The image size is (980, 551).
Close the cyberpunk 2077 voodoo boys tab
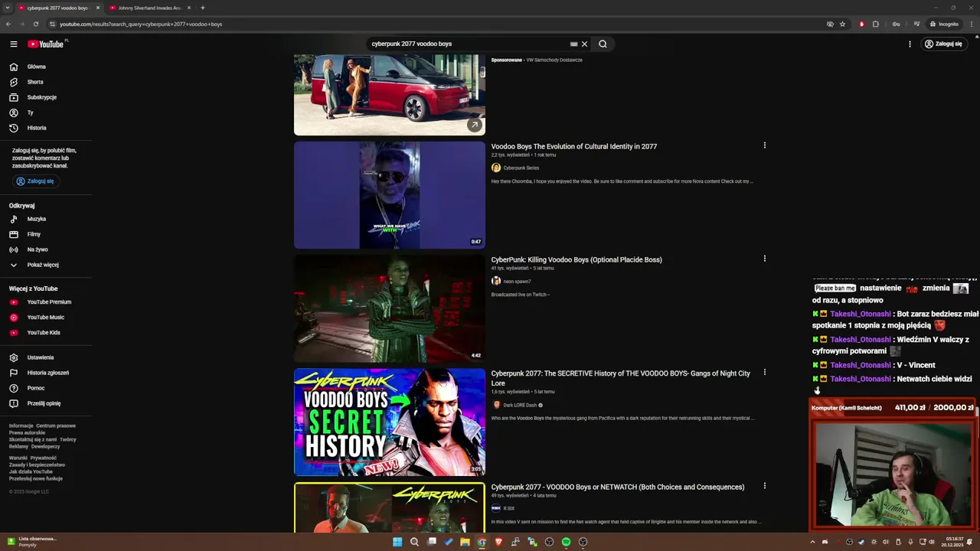coord(98,8)
